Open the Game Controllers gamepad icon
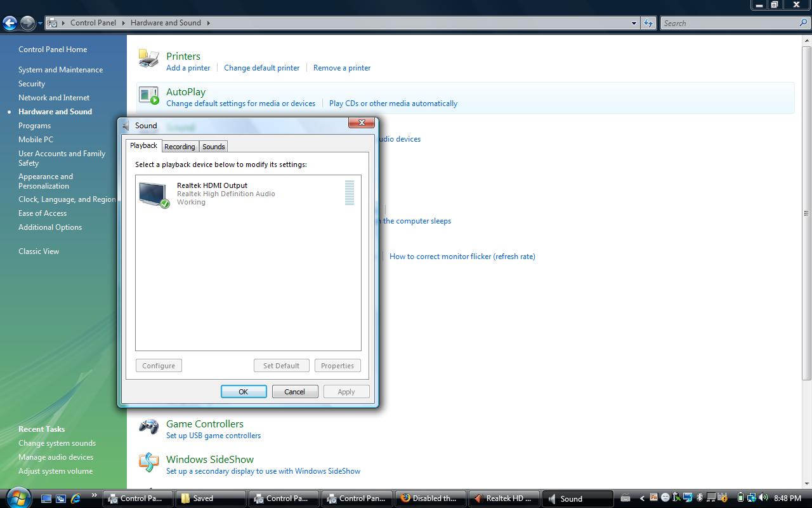Image resolution: width=812 pixels, height=508 pixels. coord(148,427)
